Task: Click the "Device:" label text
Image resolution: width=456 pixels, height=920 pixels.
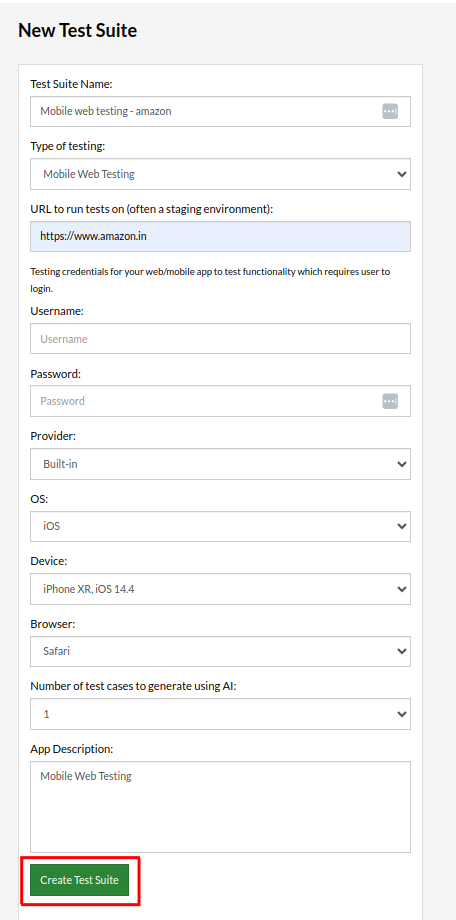Action: tap(49, 561)
